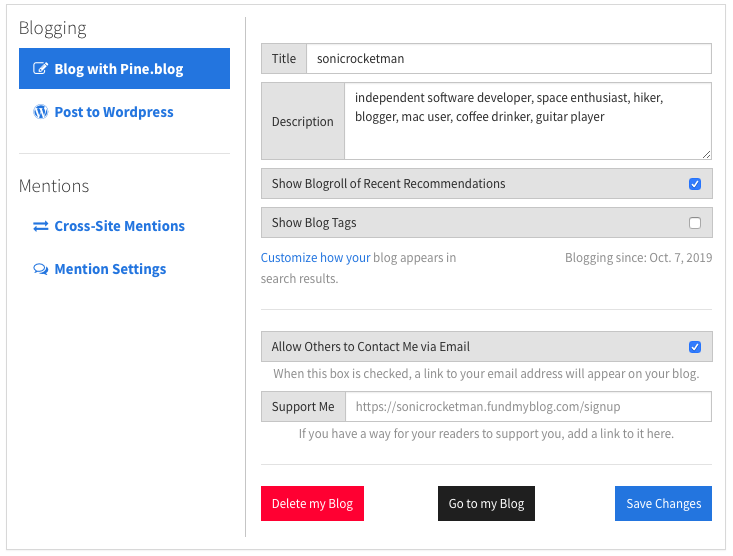Click the Blogging since: Oct. 7, 2019 text

(639, 258)
